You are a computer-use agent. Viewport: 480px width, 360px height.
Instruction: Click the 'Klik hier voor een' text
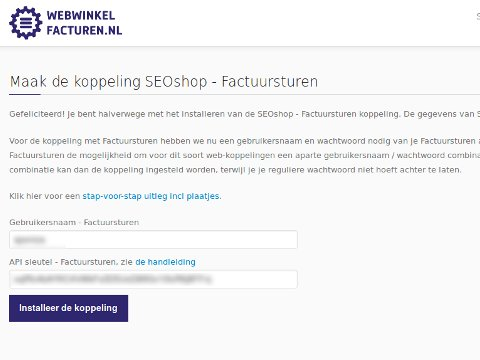click(45, 196)
